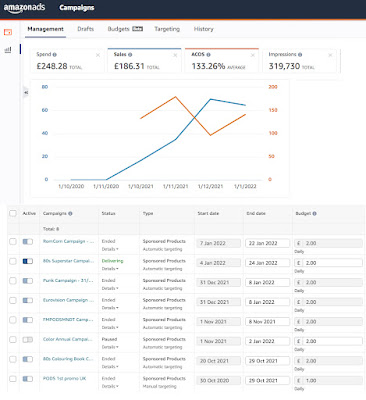Screen dimensions: 366x400
Task: Expand Details for 80s Colouring Book status
Action: coord(110,367)
